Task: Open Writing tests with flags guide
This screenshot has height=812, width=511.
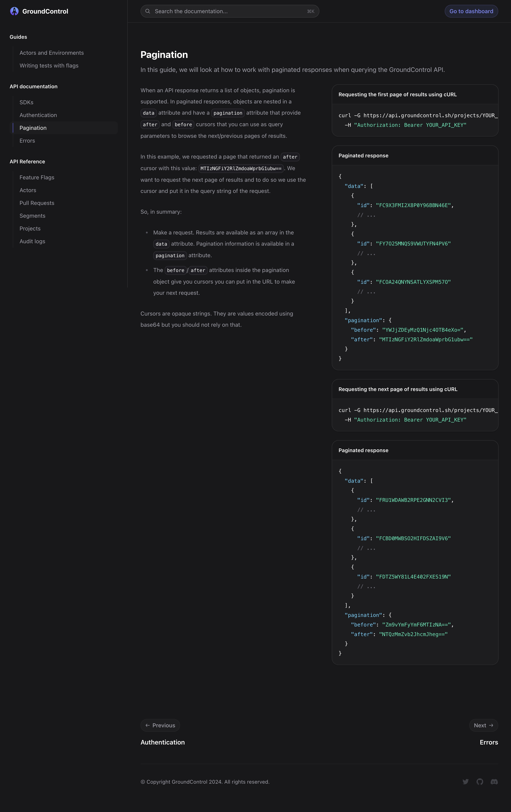Action: [49, 66]
